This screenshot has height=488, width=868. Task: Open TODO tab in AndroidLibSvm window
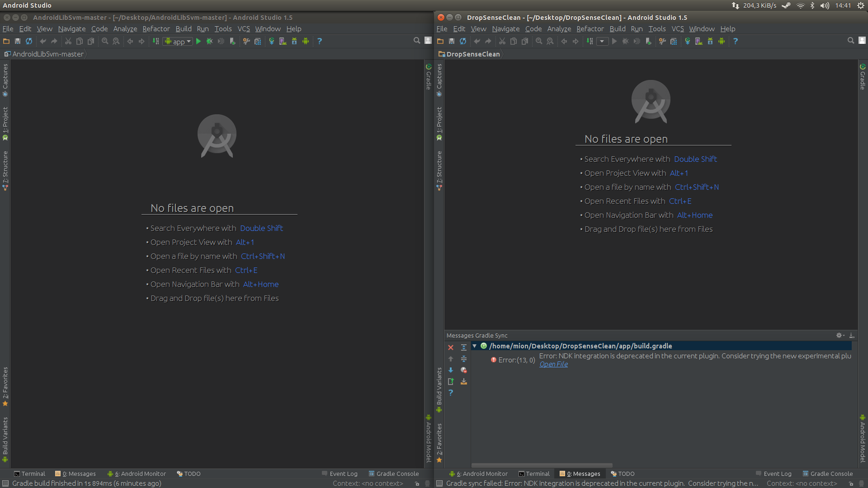pos(189,474)
